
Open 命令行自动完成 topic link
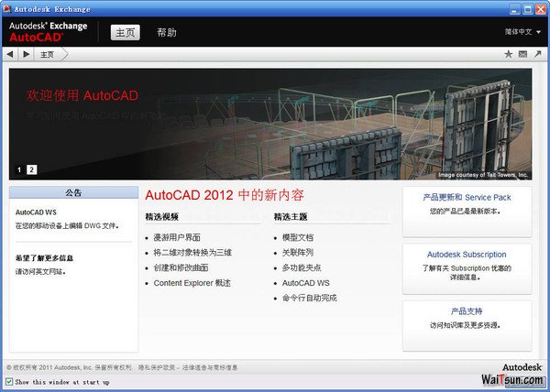point(310,298)
